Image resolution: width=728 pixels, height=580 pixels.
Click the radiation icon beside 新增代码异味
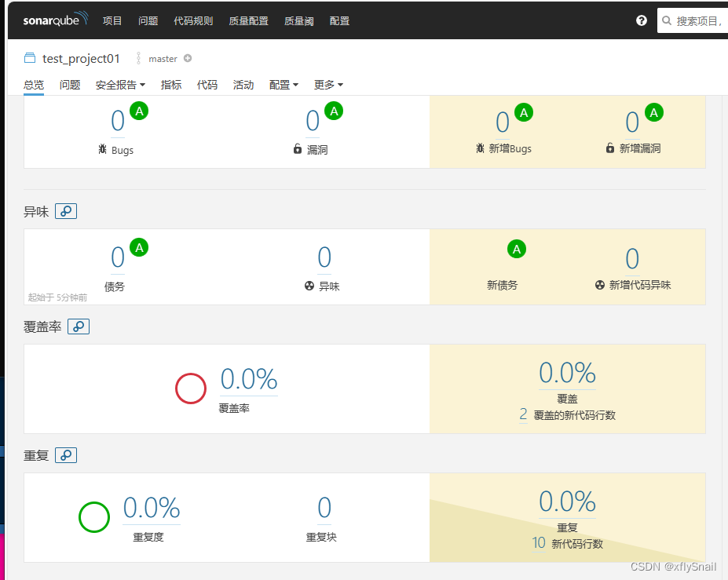[600, 285]
